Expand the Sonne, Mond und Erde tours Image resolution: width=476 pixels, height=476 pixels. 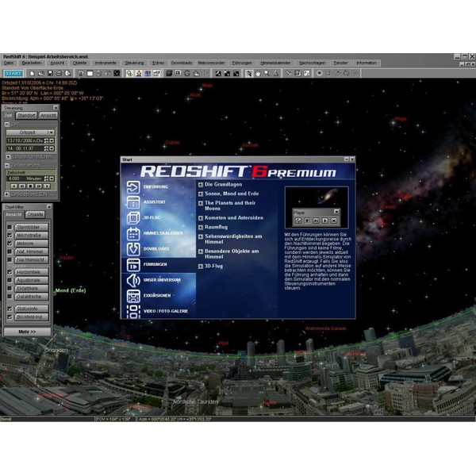pos(201,194)
